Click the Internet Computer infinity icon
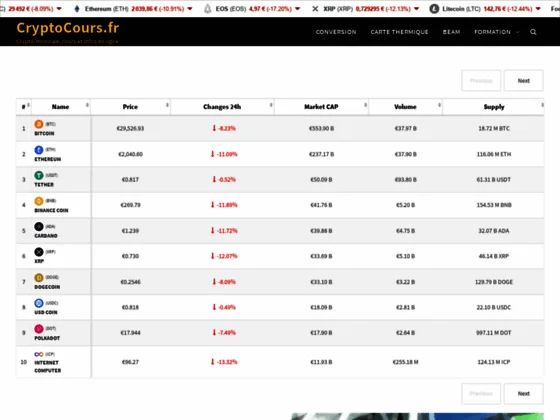The width and height of the screenshot is (560, 420). 39,354
